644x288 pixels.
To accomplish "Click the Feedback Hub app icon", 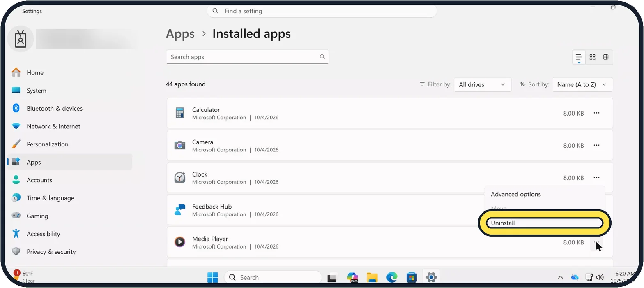I will click(x=179, y=210).
